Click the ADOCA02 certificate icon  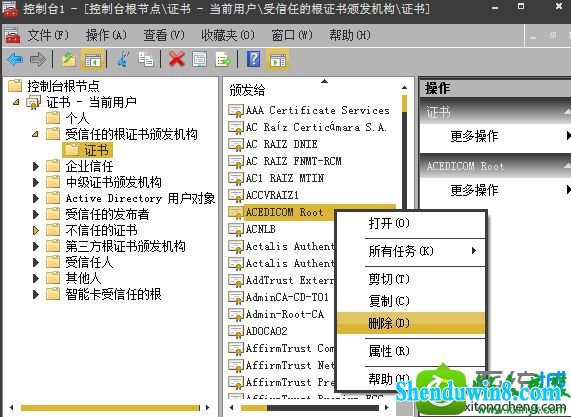coord(236,331)
